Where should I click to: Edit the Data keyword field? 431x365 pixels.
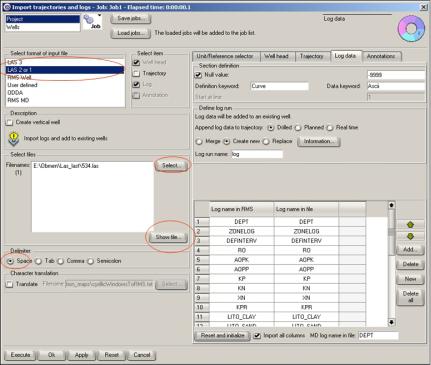(x=396, y=86)
